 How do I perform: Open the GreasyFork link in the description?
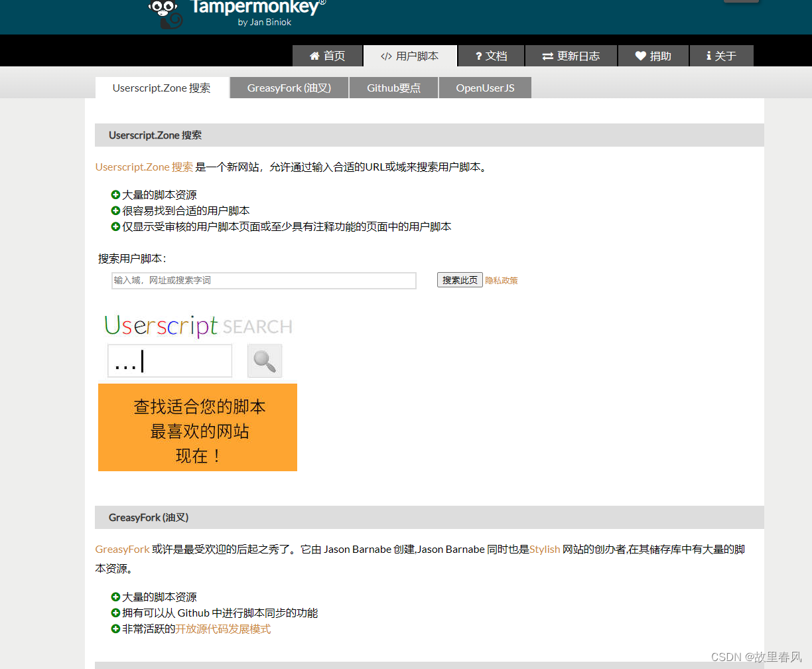point(123,550)
